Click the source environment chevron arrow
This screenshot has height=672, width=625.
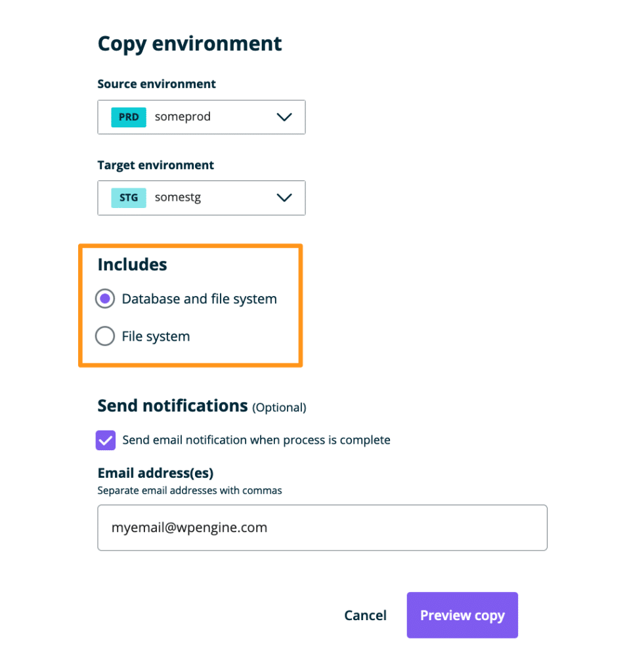tap(284, 117)
